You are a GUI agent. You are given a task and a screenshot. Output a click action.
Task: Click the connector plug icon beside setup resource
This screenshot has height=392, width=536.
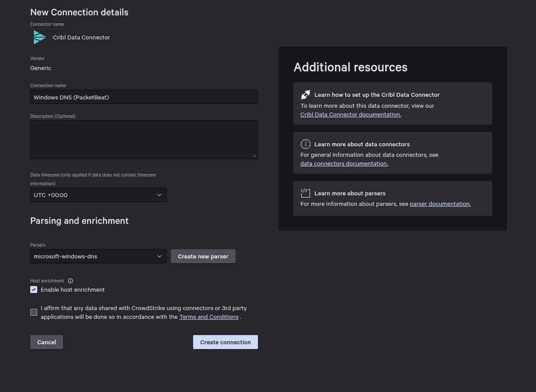305,95
